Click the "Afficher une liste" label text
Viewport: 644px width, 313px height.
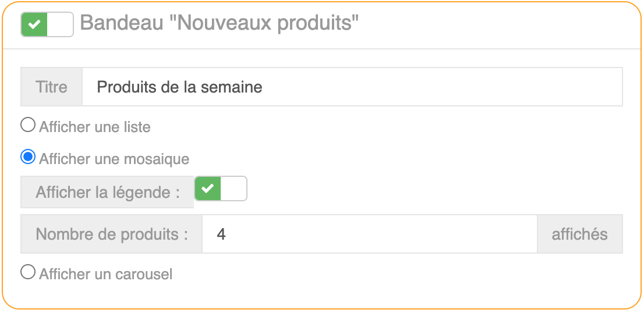pos(95,126)
